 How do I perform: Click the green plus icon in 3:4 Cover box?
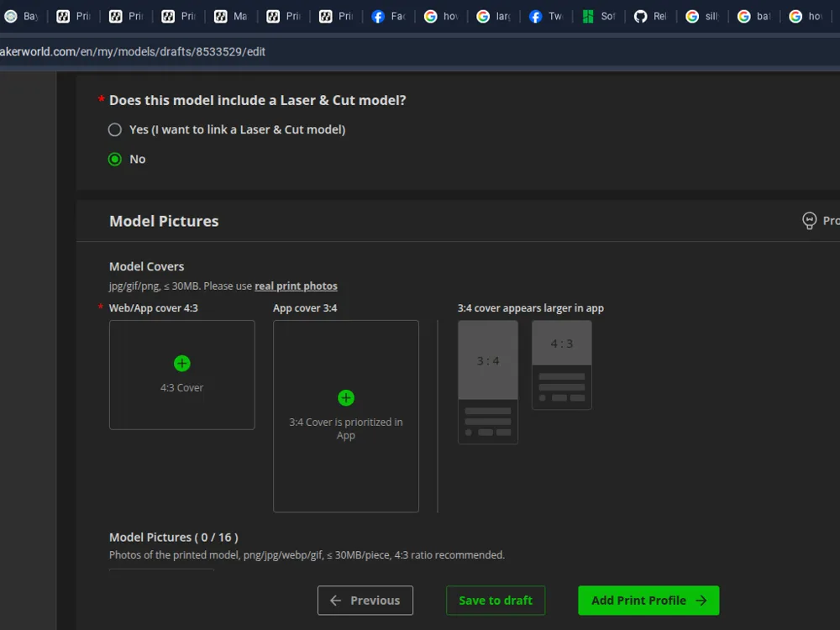346,397
